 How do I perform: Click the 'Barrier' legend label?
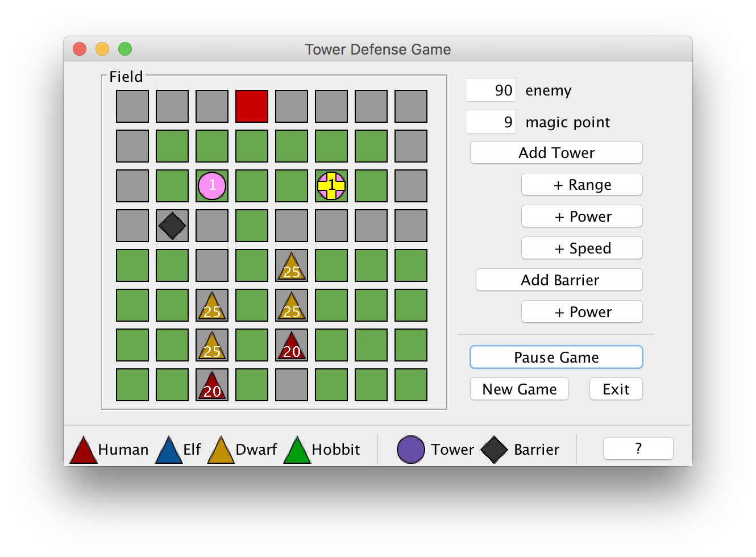[537, 450]
